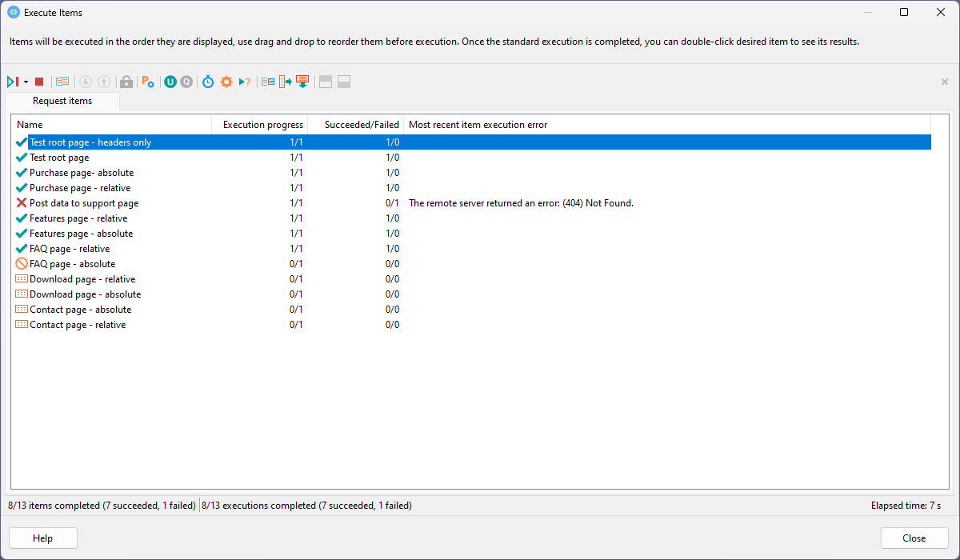The height and width of the screenshot is (560, 960).
Task: Select FAQ page - absolute row
Action: tap(472, 264)
